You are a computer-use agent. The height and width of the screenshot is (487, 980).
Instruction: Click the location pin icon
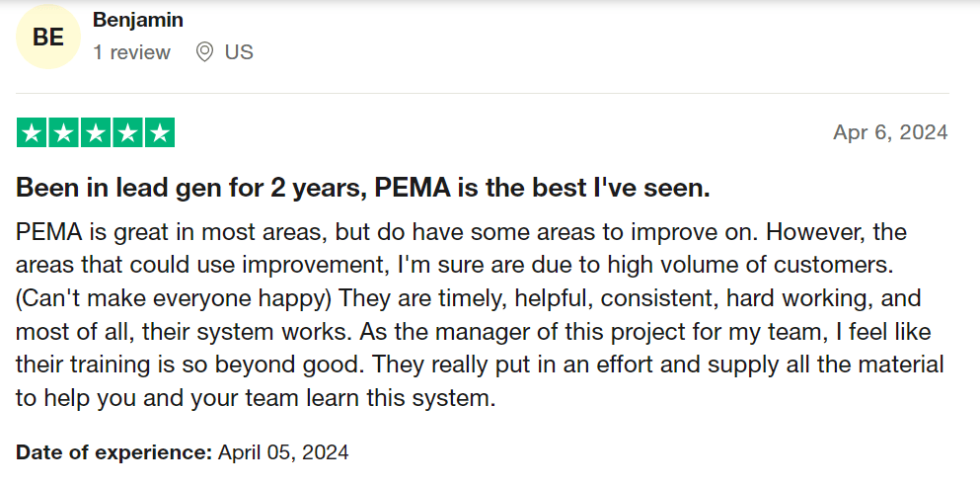tap(204, 52)
